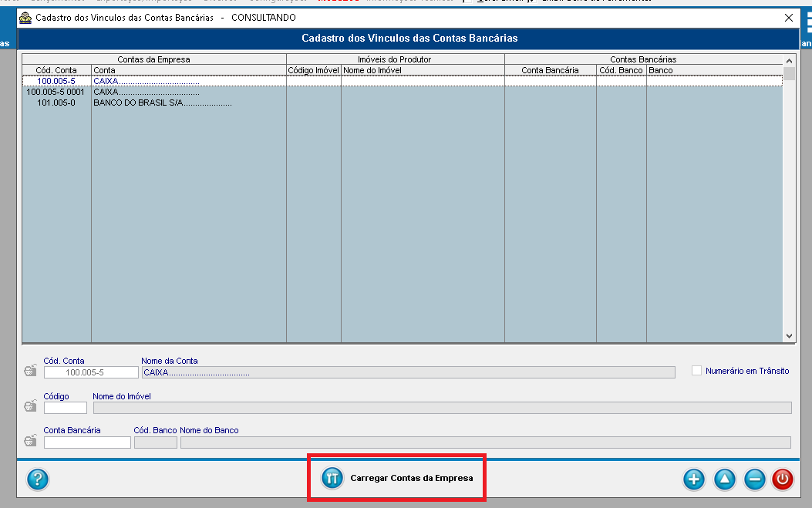
Task: Click Cód. Banco column header
Action: tap(622, 70)
